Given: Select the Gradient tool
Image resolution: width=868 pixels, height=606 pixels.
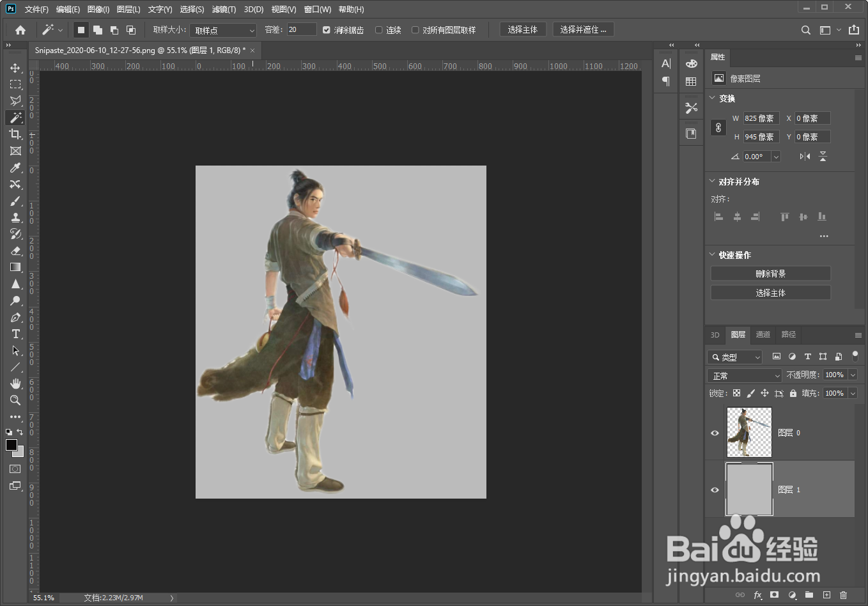Looking at the screenshot, I should point(15,267).
